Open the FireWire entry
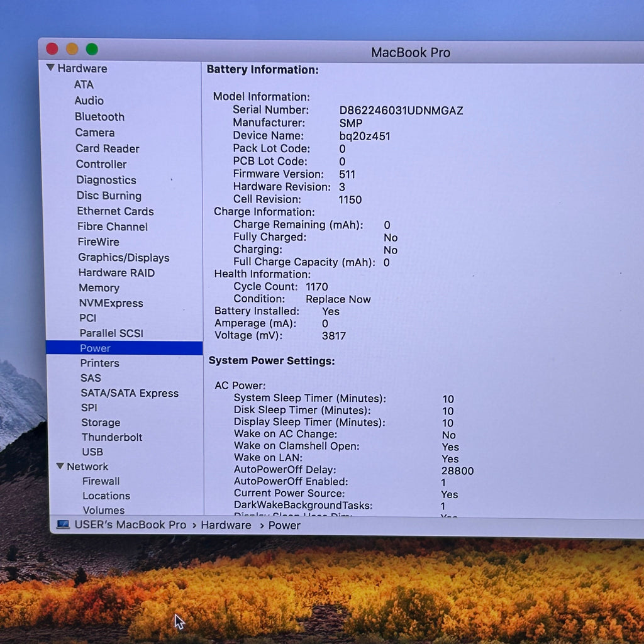644x644 pixels. pos(99,242)
